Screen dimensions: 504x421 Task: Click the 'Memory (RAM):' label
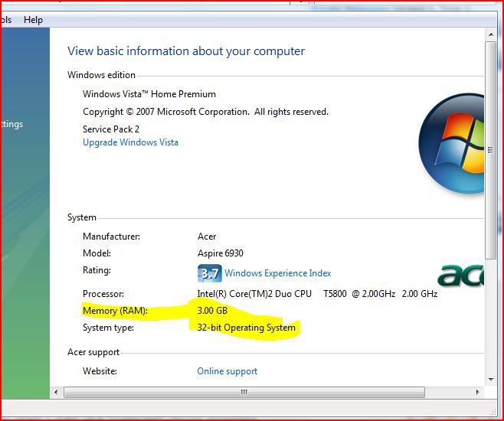[x=115, y=311]
